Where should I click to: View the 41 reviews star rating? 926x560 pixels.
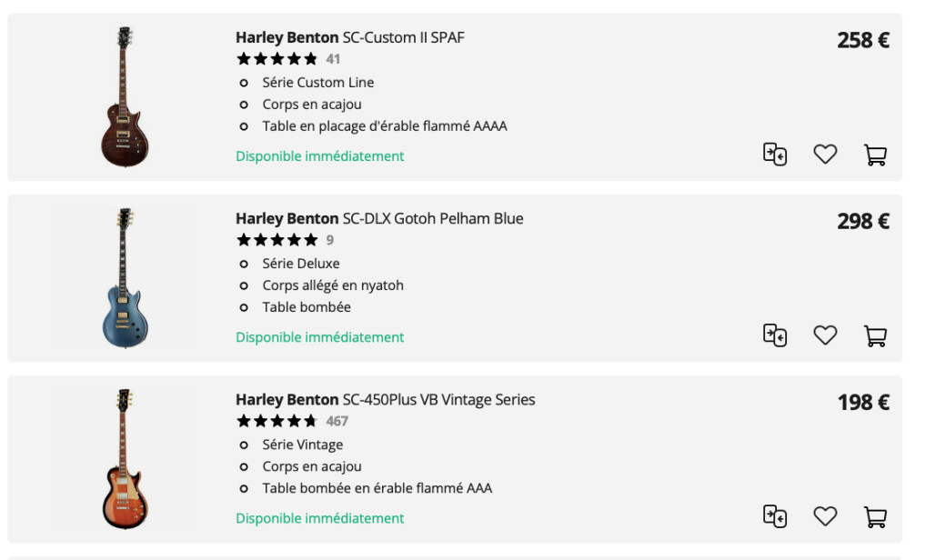coord(277,59)
